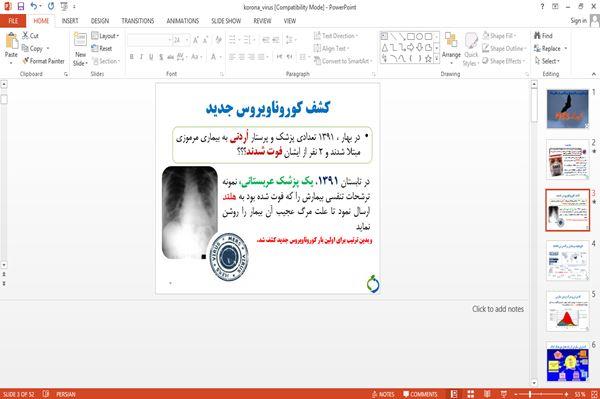Switch to the REVIEW tab
This screenshot has width=600, height=399.
click(262, 21)
